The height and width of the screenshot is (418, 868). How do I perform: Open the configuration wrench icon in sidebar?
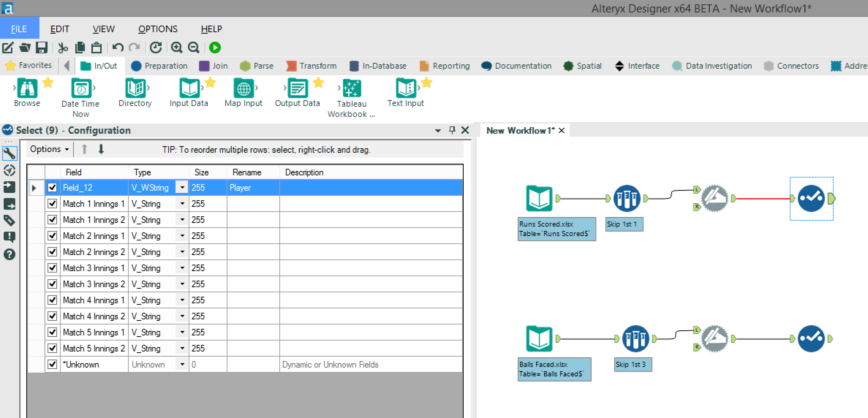pos(10,153)
